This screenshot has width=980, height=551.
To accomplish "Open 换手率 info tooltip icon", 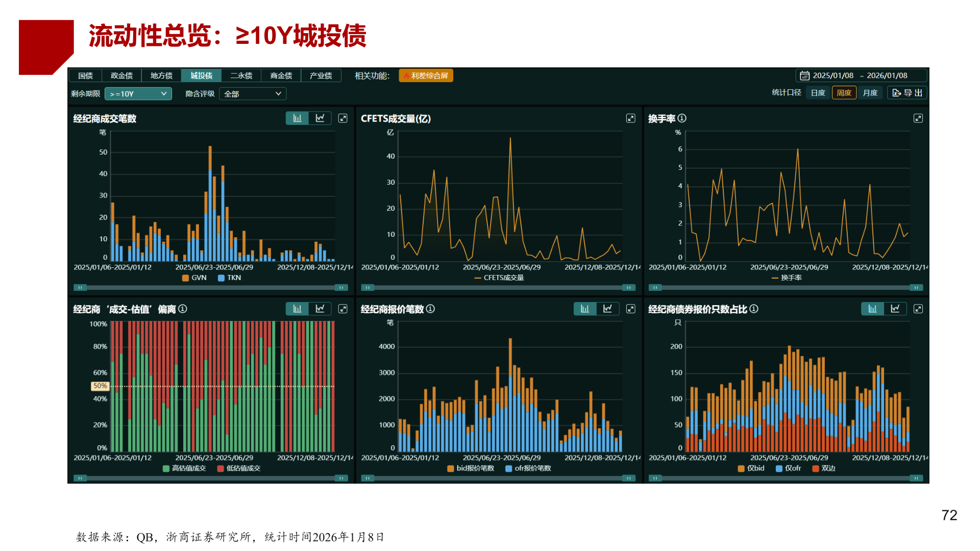I will click(681, 118).
